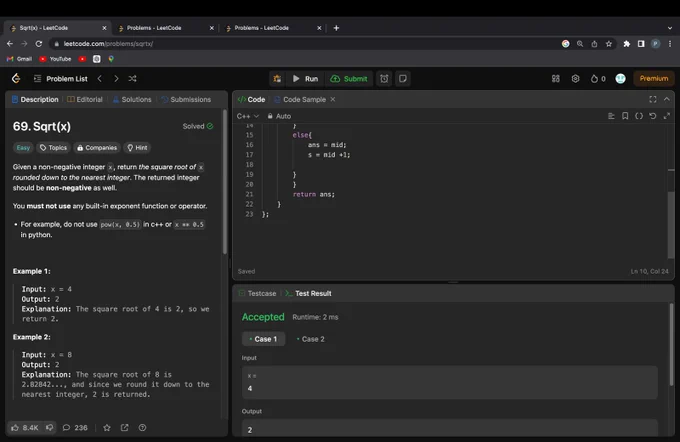Reset code to default icon

(x=653, y=116)
